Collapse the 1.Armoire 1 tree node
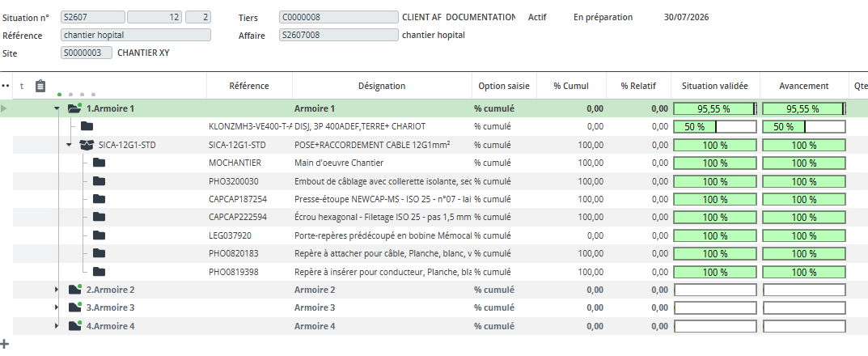 click(x=57, y=108)
